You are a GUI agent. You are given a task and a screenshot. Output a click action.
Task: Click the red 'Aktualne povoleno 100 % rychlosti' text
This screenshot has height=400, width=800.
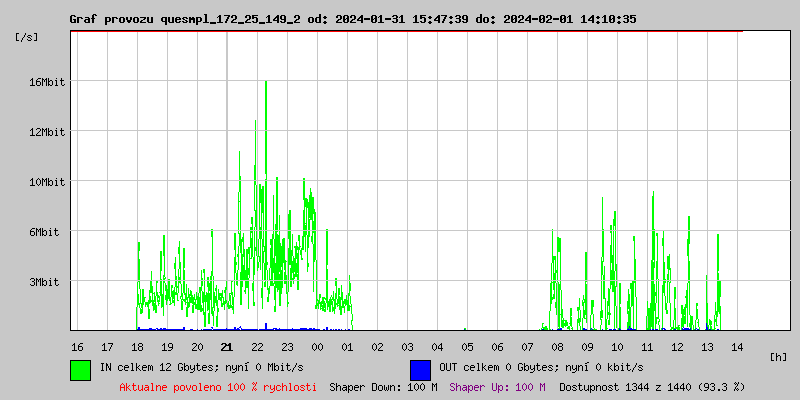[x=218, y=387]
